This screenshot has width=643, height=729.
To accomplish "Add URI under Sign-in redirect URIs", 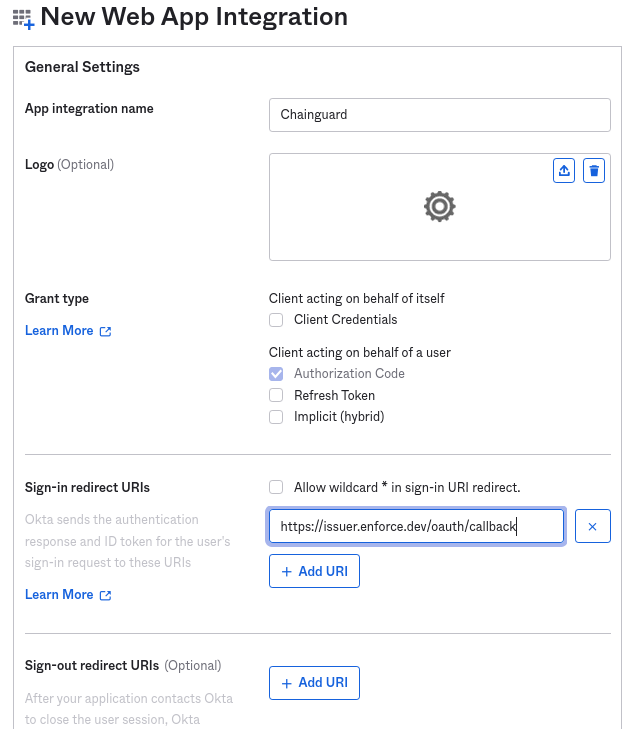I will [314, 571].
